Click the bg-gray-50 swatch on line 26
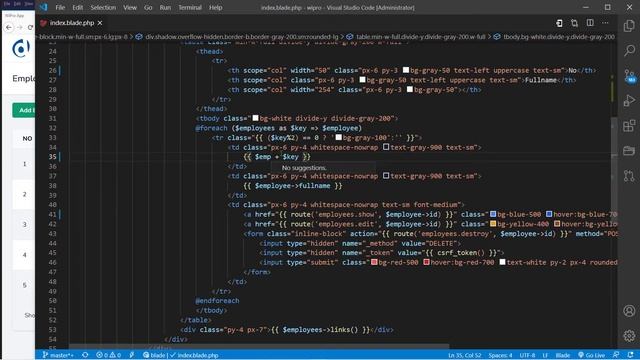 coord(406,70)
